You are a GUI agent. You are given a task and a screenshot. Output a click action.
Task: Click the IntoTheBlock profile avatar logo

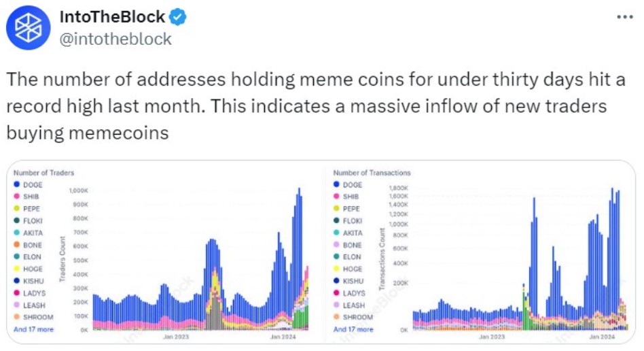pos(29,28)
